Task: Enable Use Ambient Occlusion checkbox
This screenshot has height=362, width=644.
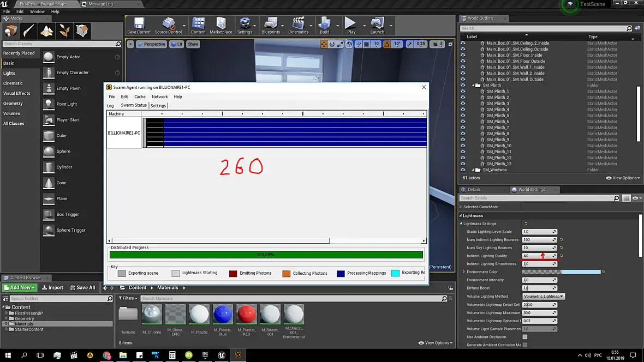Action: coord(525,337)
